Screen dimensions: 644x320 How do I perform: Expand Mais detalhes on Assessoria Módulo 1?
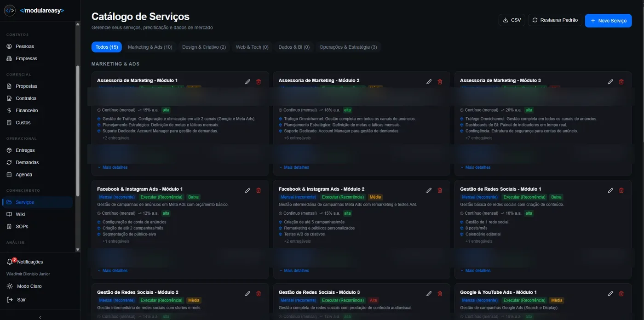[113, 167]
